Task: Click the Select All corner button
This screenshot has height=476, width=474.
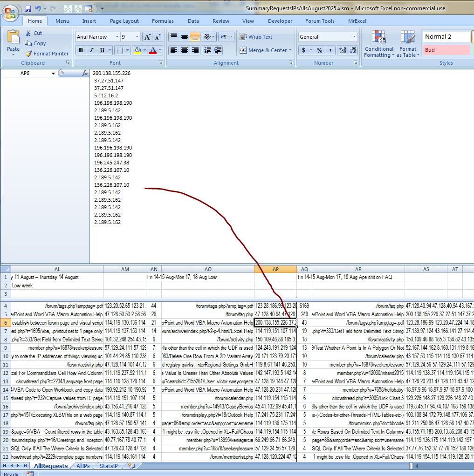Action: coord(6,269)
